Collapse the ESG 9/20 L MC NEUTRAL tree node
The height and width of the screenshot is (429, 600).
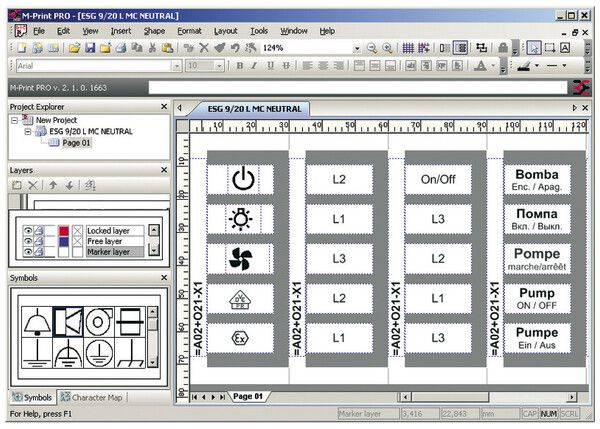tap(28, 132)
